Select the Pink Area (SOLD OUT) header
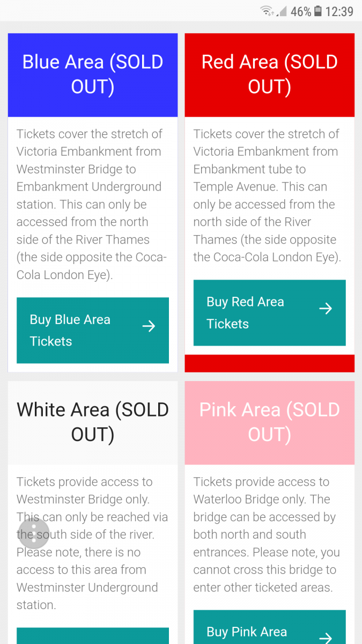The image size is (362, 644). (270, 422)
